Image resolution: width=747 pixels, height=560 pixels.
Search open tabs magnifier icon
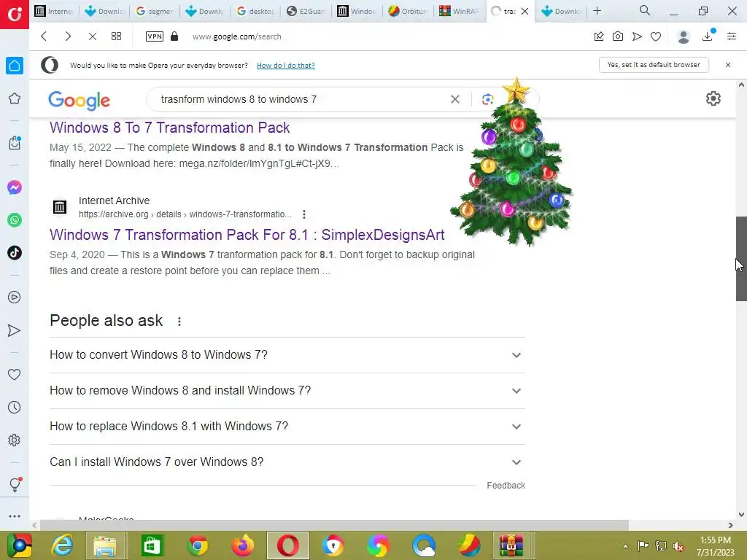[x=645, y=10]
